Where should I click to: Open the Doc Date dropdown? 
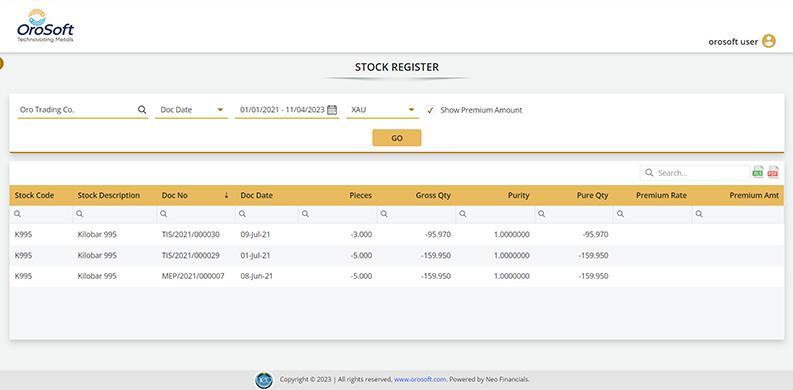pyautogui.click(x=192, y=110)
